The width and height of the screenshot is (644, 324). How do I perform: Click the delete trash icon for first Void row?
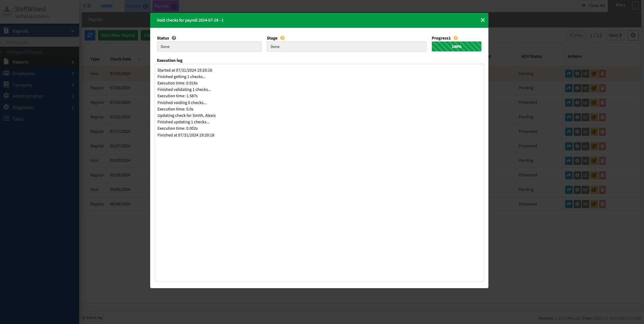(x=602, y=74)
